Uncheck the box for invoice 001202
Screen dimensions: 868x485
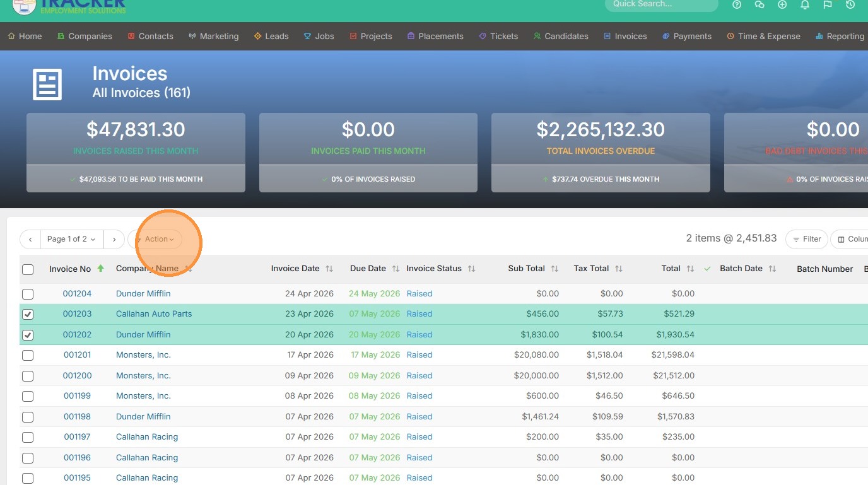point(28,335)
